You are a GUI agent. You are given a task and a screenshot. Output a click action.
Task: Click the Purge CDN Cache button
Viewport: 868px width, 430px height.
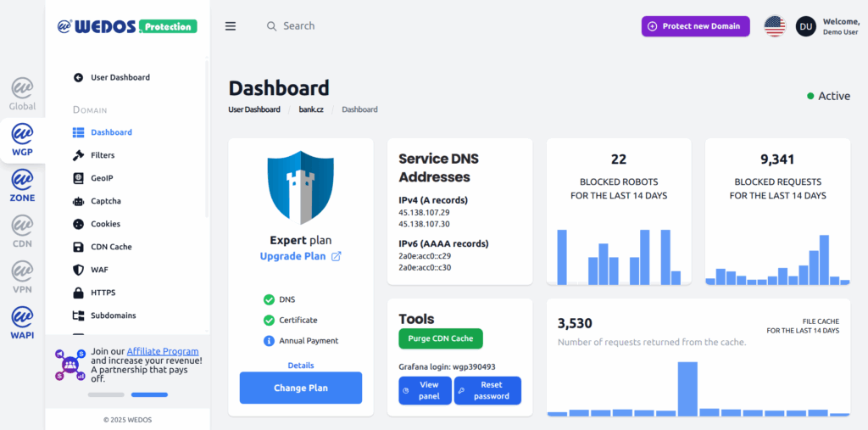[x=441, y=338]
